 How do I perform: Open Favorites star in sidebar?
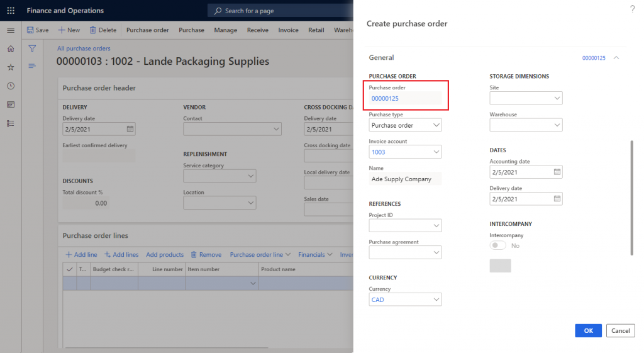tap(10, 67)
